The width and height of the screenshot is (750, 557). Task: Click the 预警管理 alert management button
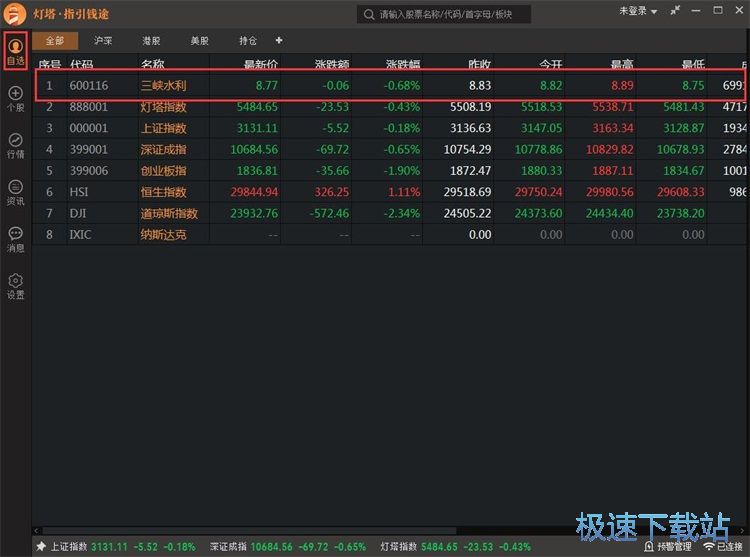[667, 547]
